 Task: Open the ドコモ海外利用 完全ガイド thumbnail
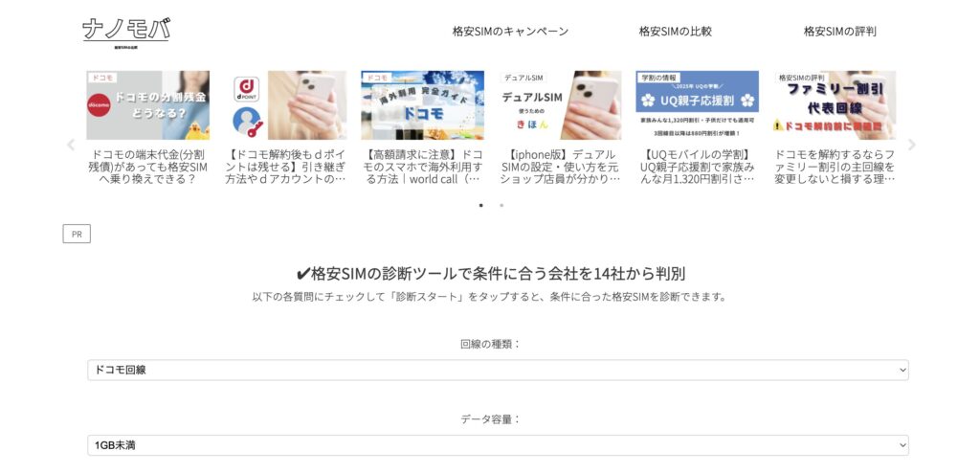422,105
